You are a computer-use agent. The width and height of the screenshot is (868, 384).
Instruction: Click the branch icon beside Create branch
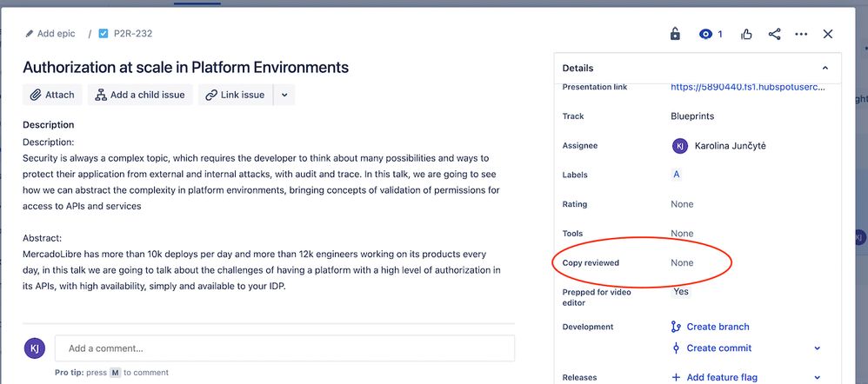676,327
